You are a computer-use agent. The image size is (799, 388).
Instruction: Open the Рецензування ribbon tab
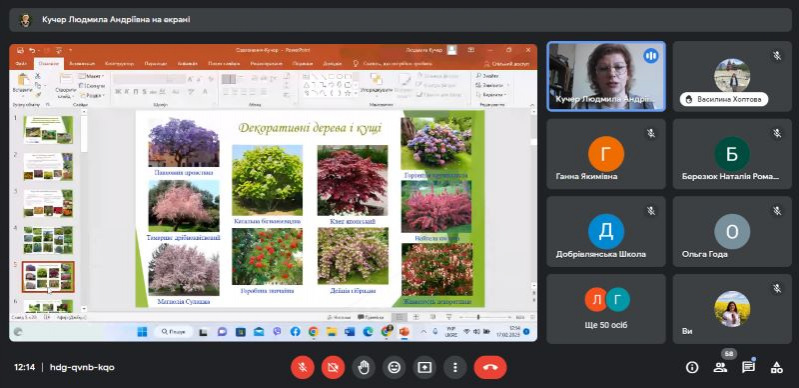pyautogui.click(x=266, y=64)
